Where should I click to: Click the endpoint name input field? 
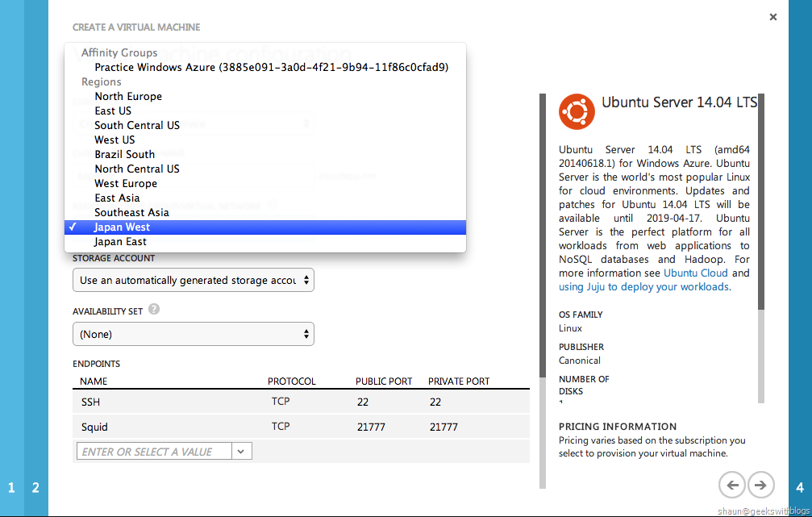(x=154, y=452)
